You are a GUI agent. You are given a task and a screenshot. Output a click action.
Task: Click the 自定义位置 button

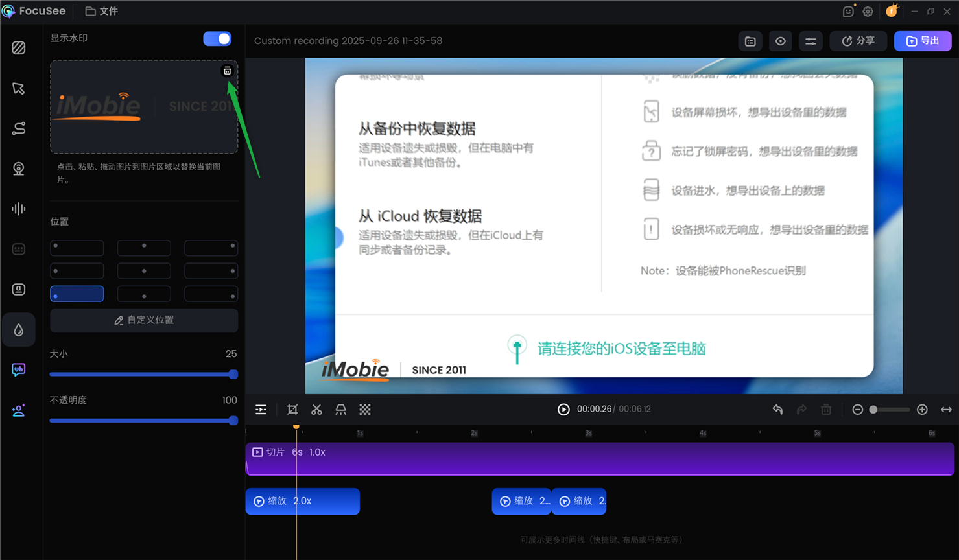(x=144, y=320)
